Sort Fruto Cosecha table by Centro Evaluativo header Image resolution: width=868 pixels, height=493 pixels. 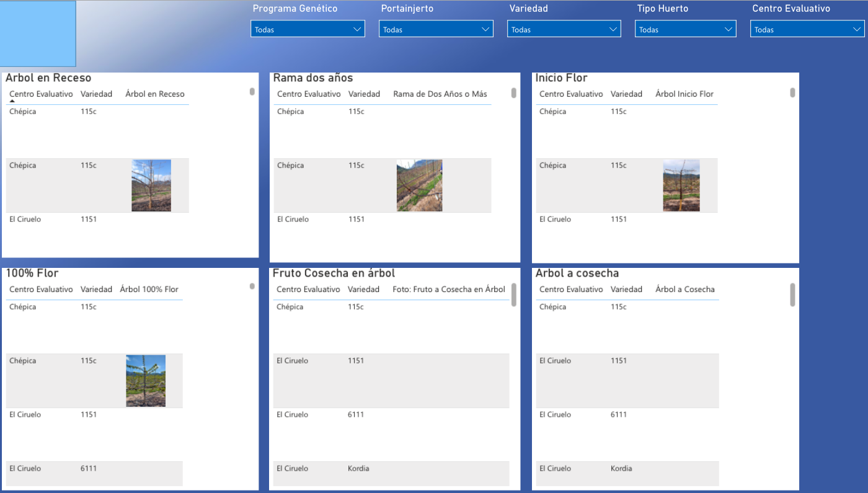(308, 290)
